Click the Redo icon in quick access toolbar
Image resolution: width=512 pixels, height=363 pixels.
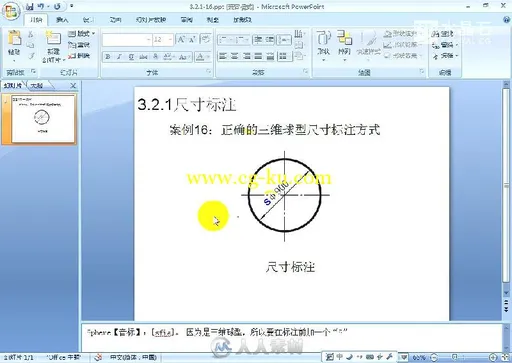click(x=57, y=6)
